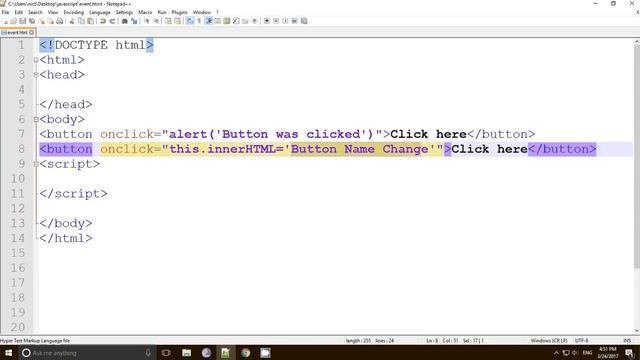Open the User Defined Language icon
The height and width of the screenshot is (360, 640).
[218, 21]
